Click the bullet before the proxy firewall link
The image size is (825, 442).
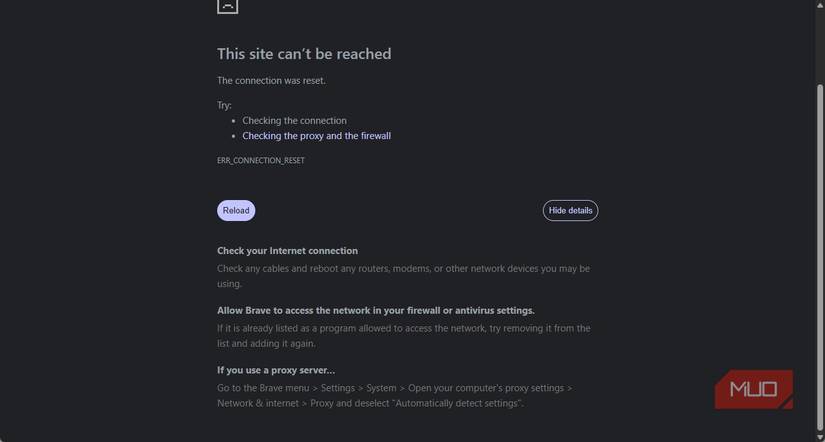point(233,136)
